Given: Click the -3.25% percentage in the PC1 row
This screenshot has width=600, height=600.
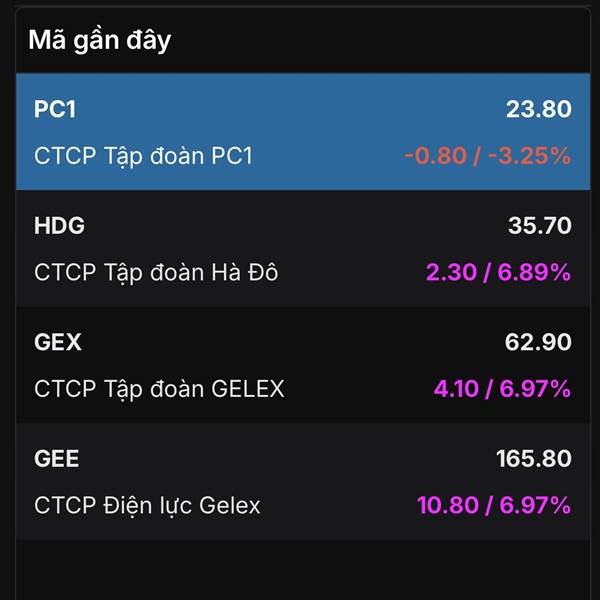Looking at the screenshot, I should coord(532,156).
